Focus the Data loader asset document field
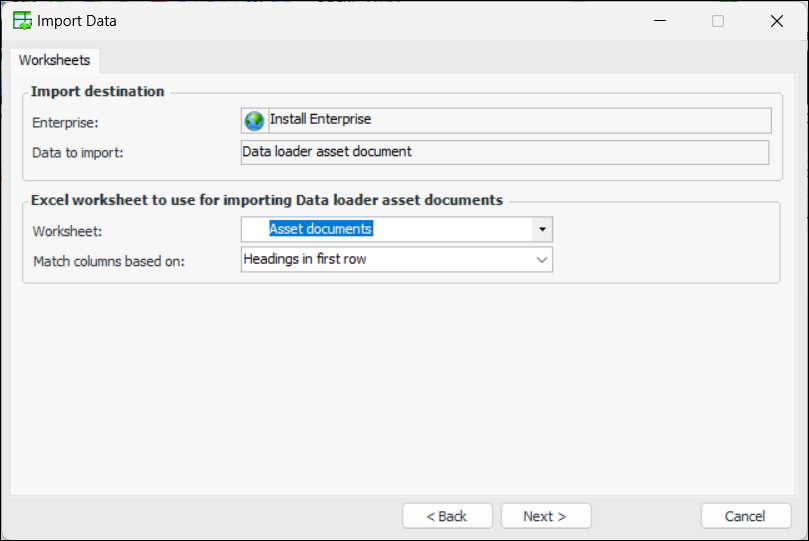 (505, 152)
